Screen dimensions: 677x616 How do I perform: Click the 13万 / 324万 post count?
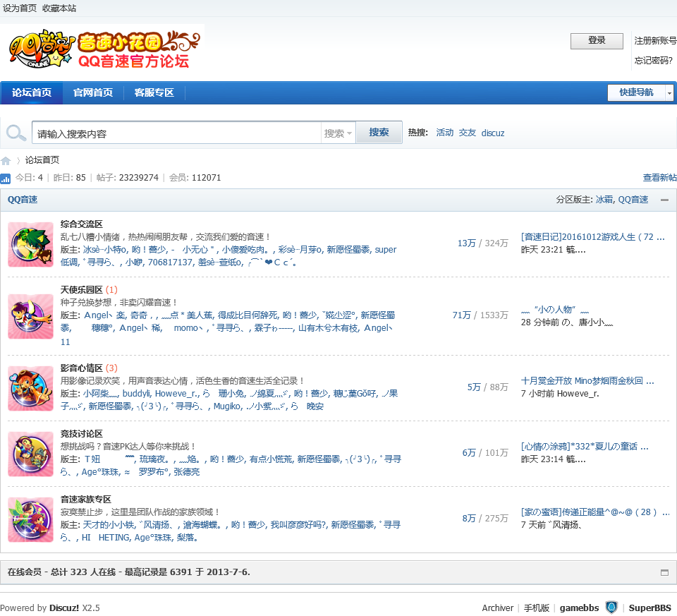[482, 243]
